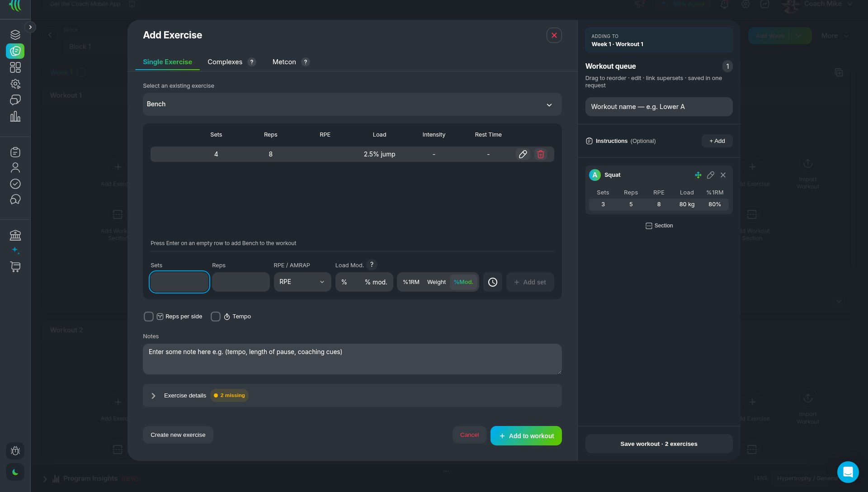Click the Add set button
Image resolution: width=868 pixels, height=492 pixels.
tap(530, 282)
